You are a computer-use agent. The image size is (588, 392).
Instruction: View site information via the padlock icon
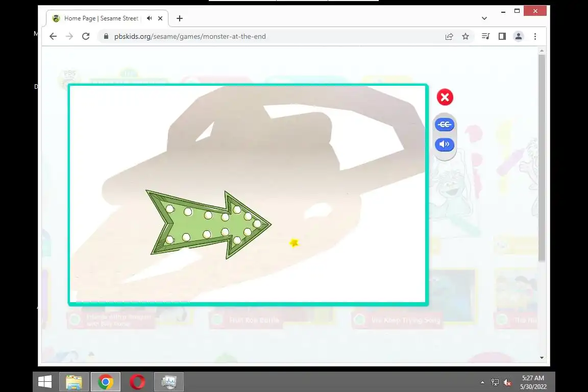coord(106,36)
